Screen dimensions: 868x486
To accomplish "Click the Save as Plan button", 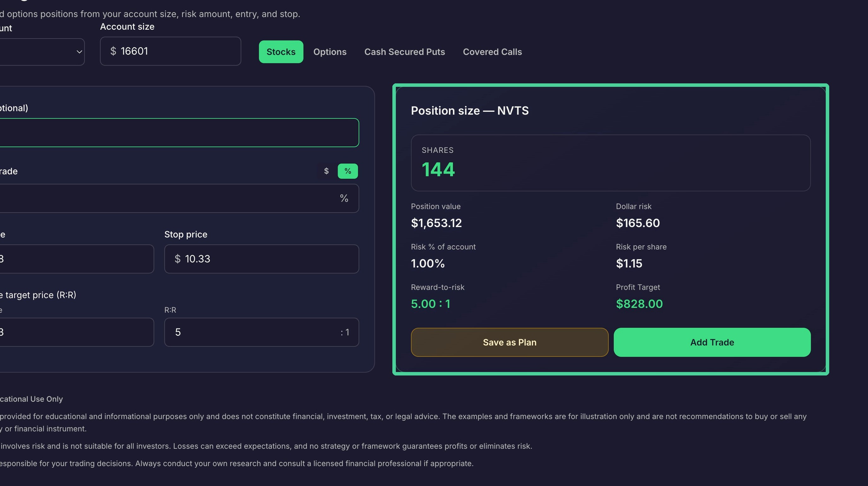I will 509,342.
